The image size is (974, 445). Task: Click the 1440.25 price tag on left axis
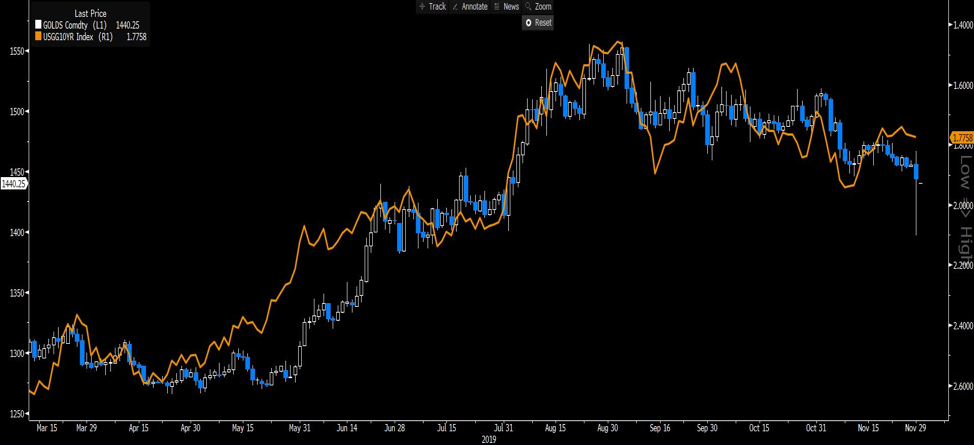[x=14, y=184]
